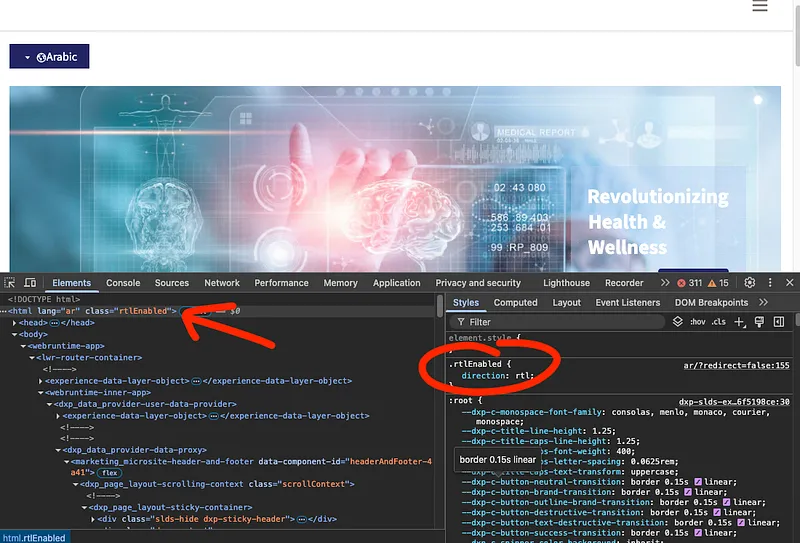
Task: Show CSS layers view icon
Action: (677, 322)
